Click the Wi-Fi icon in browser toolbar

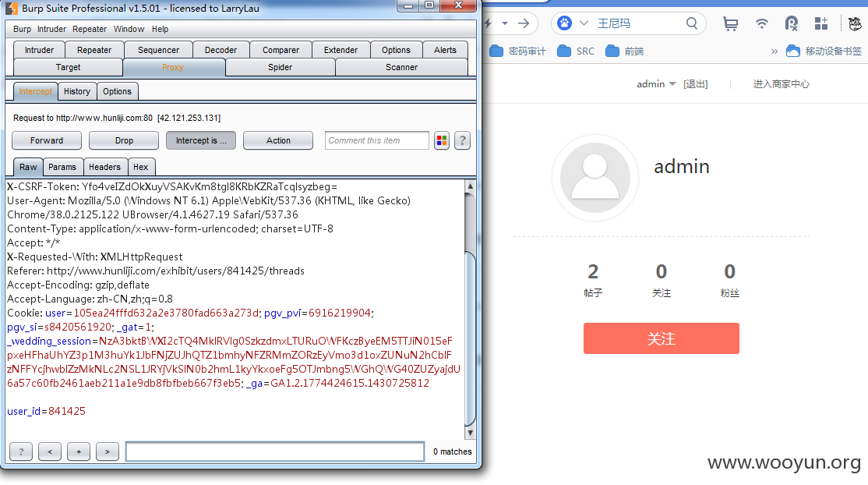click(x=762, y=23)
